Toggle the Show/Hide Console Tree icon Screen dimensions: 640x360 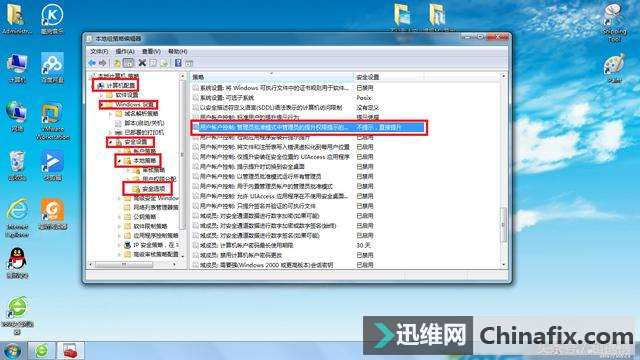128,63
